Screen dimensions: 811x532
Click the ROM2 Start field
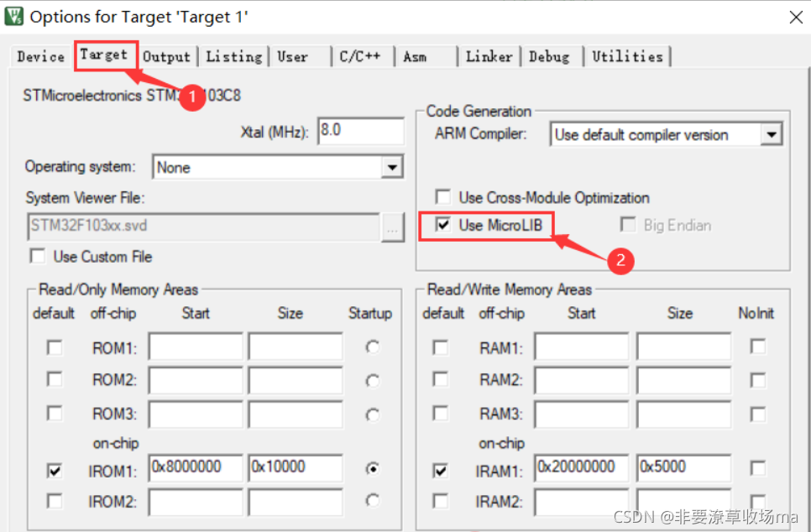click(196, 380)
